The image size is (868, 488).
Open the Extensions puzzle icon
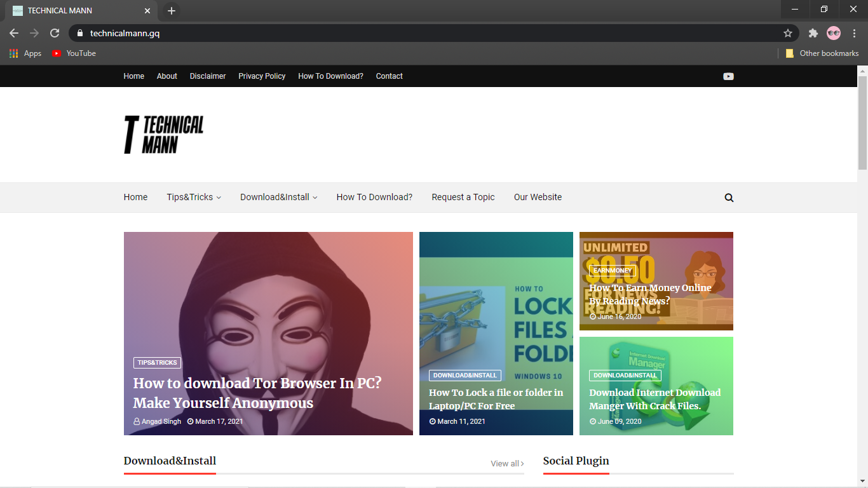813,33
